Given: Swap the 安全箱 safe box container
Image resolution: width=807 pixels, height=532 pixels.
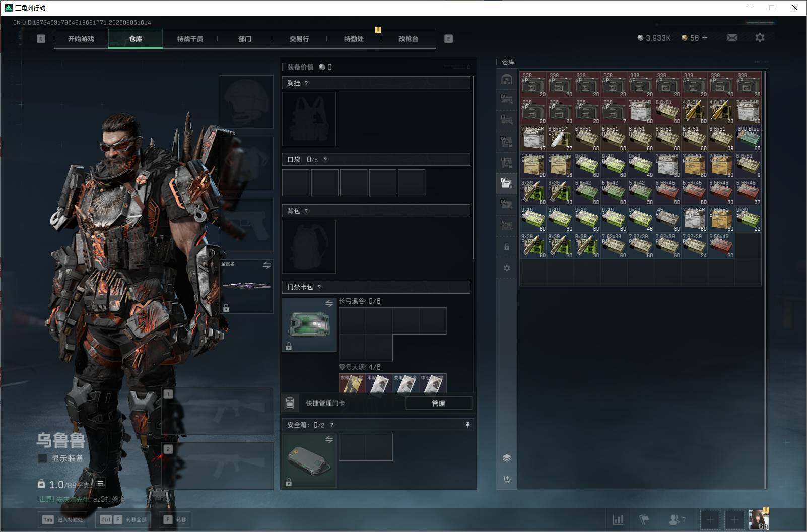Looking at the screenshot, I should click(x=329, y=439).
